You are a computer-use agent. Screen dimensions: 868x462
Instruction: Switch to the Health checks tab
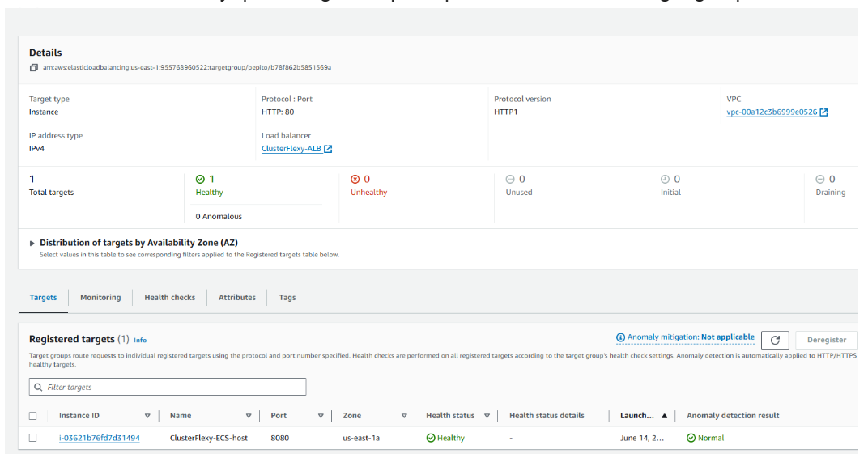point(169,298)
